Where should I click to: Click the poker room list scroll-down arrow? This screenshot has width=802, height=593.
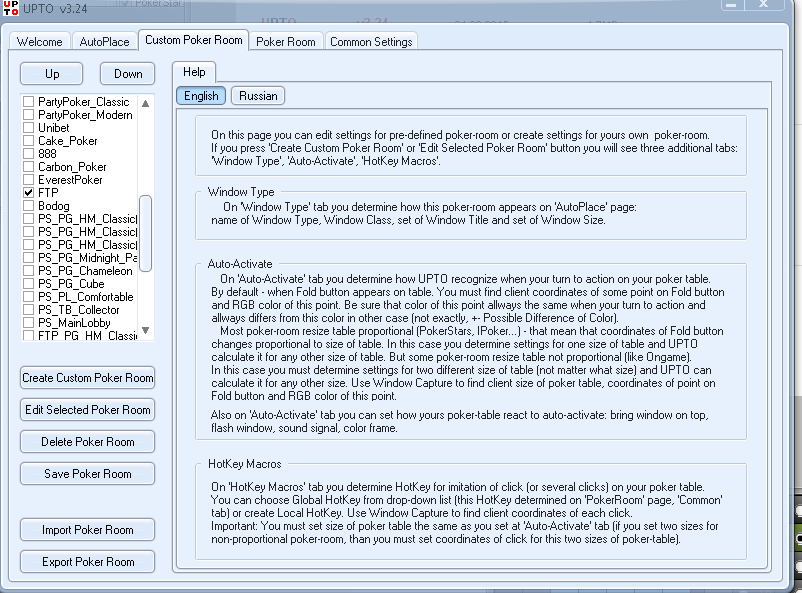146,331
